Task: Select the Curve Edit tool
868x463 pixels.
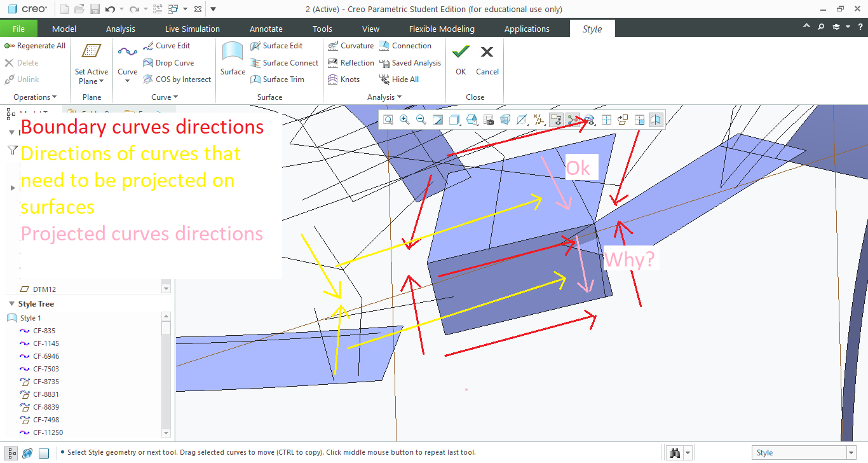Action: (x=167, y=45)
